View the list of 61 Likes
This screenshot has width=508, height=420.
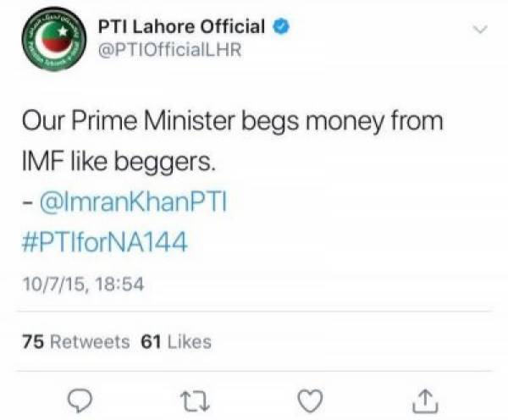point(176,342)
